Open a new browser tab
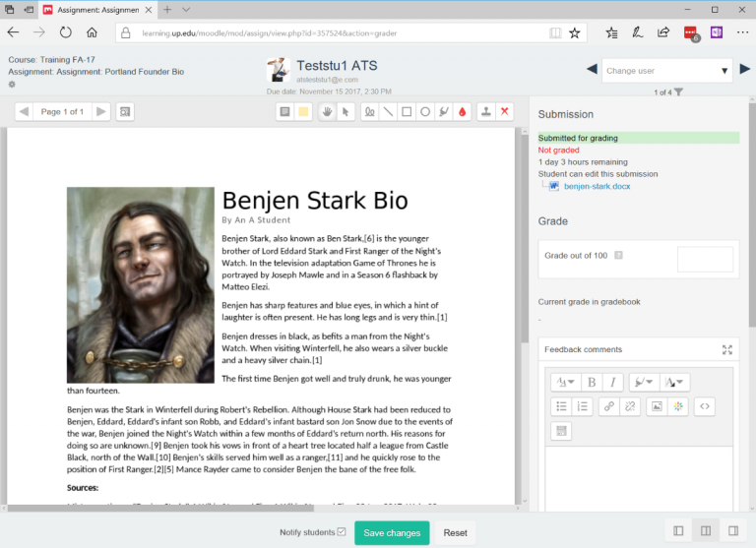This screenshot has height=548, width=756. point(167,10)
